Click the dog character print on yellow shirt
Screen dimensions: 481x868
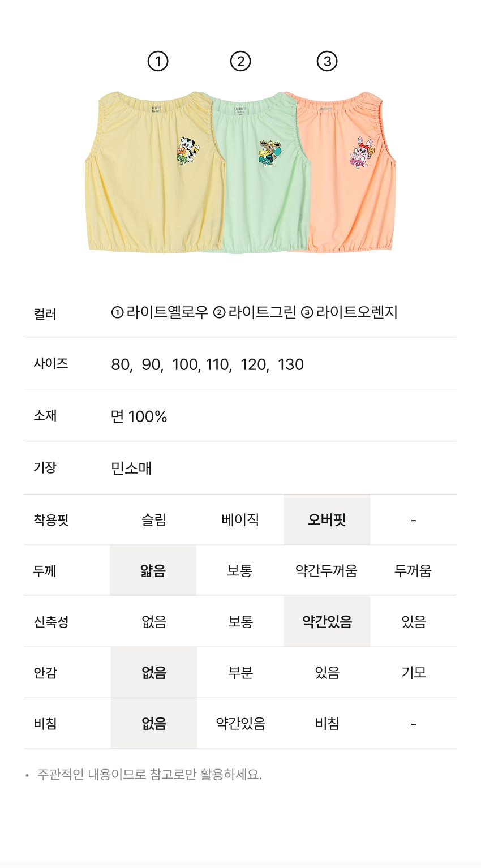point(185,151)
